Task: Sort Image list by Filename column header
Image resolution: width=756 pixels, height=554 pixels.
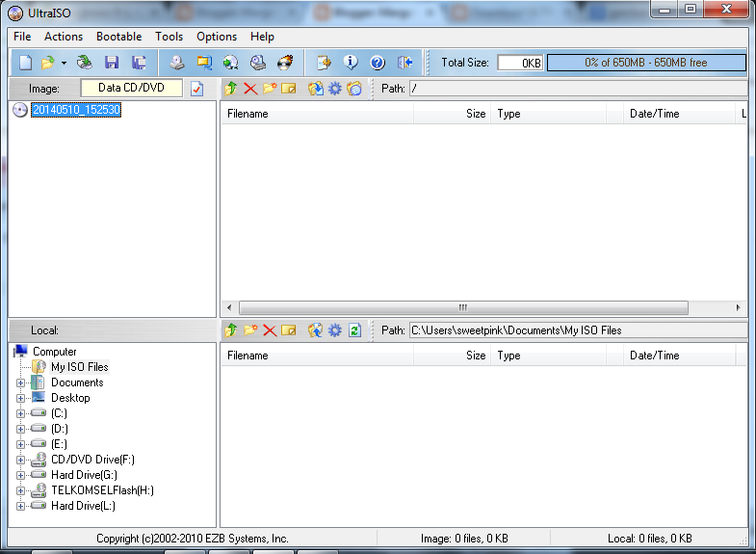Action: pos(317,114)
